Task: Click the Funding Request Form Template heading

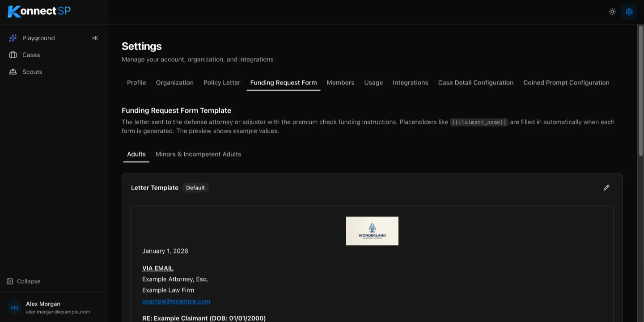Action: (x=176, y=110)
